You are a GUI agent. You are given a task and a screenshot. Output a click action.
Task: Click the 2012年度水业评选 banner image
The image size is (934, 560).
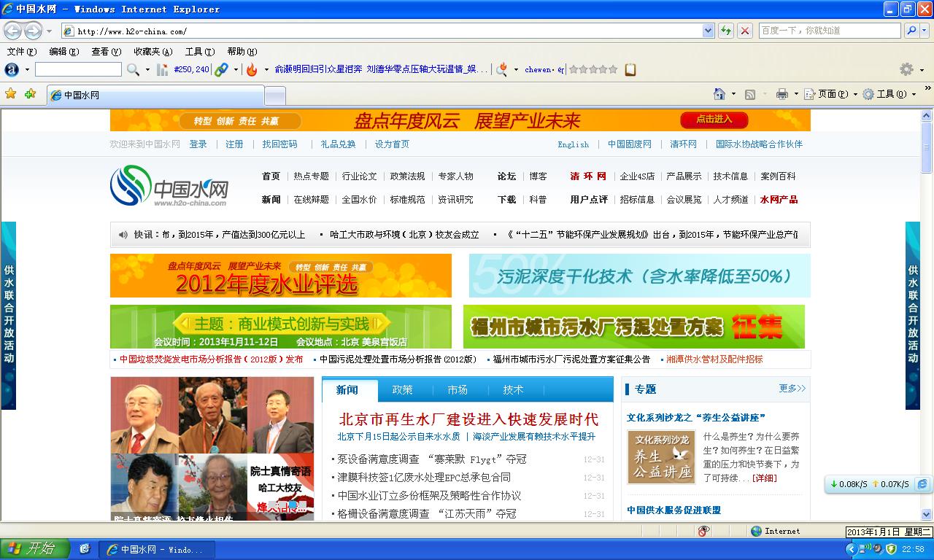point(281,276)
